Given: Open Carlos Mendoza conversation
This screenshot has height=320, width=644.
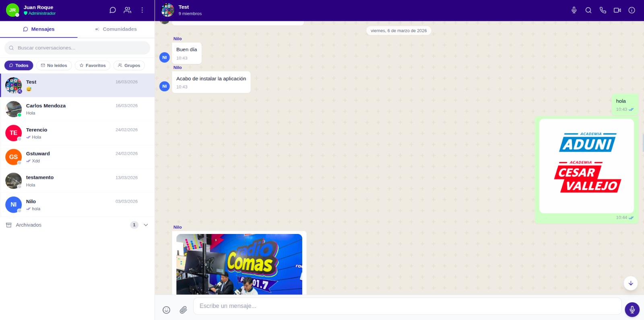Looking at the screenshot, I should [x=77, y=109].
